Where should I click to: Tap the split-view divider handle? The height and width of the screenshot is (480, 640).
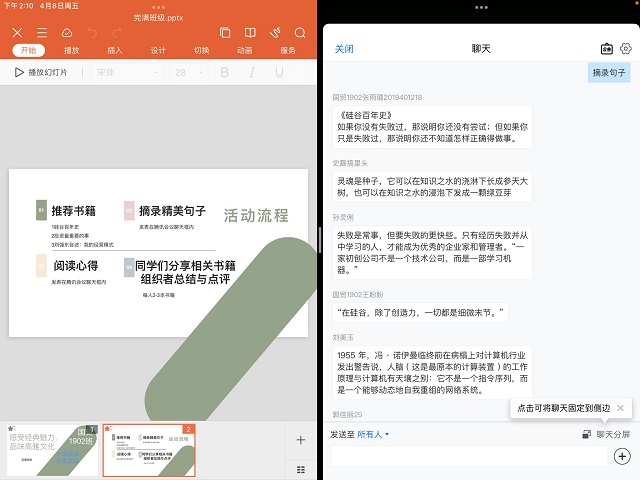[x=320, y=240]
